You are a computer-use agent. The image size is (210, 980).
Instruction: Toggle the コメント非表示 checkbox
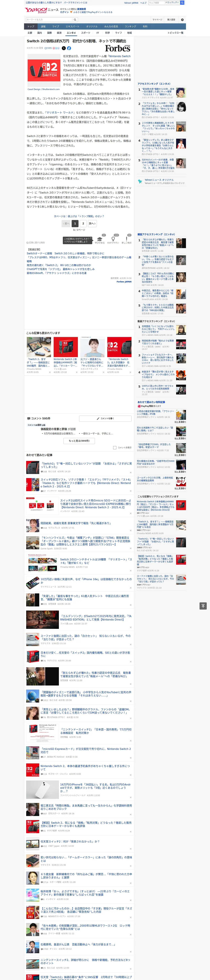[115, 447]
